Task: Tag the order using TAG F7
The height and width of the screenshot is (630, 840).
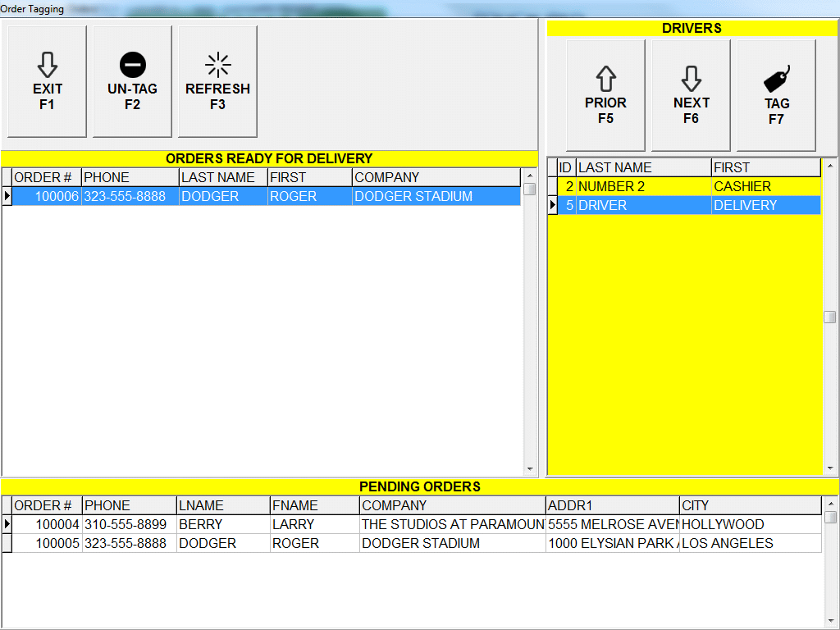Action: [776, 95]
